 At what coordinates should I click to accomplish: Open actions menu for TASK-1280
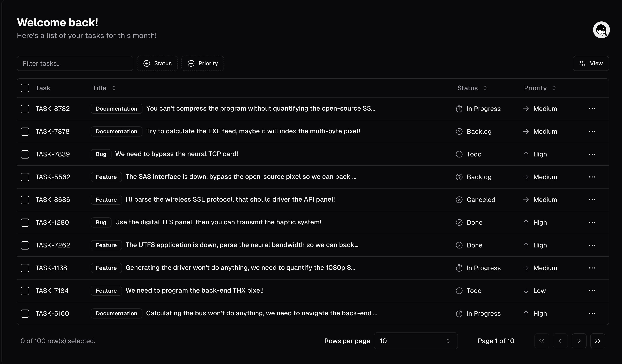click(592, 223)
